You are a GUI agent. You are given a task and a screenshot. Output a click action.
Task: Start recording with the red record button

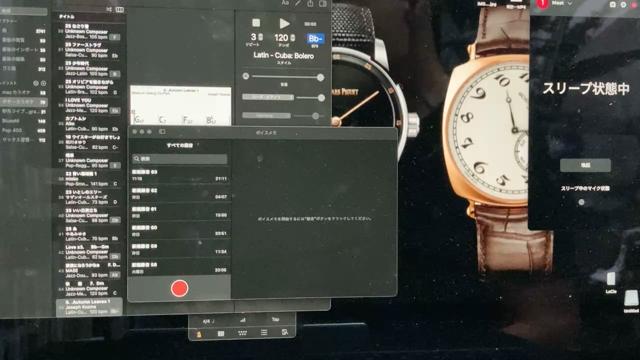pos(179,288)
